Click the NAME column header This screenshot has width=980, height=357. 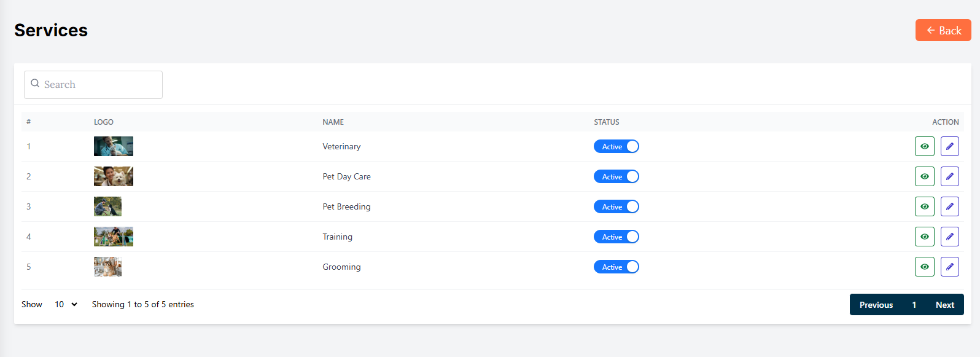click(x=333, y=122)
